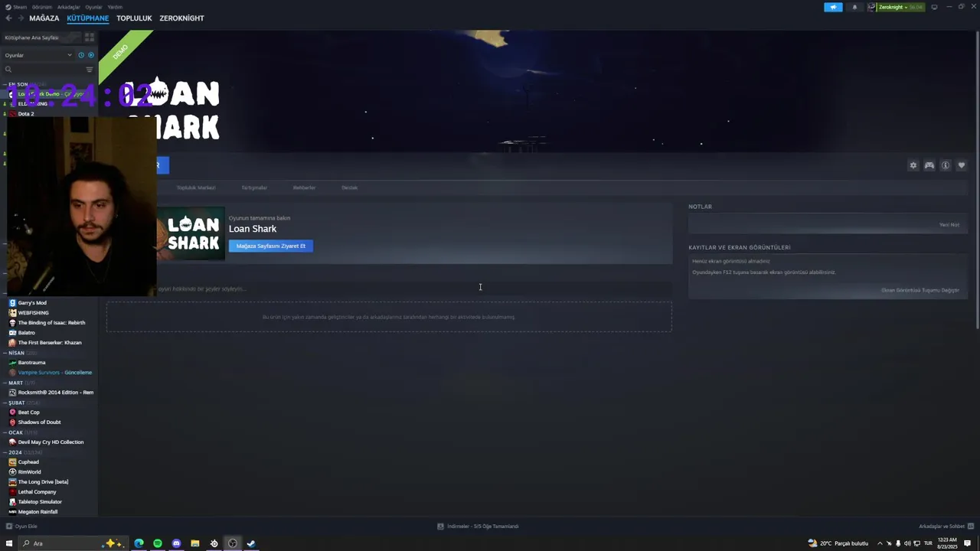Collapse the ŞUBAT section
Viewport: 980px width, 551px height.
tap(5, 403)
